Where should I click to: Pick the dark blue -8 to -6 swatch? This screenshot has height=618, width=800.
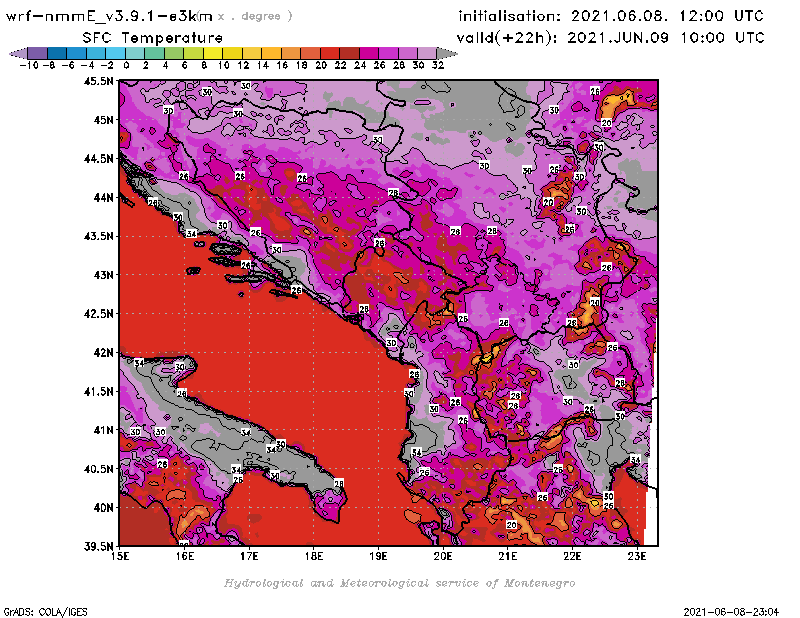point(56,52)
